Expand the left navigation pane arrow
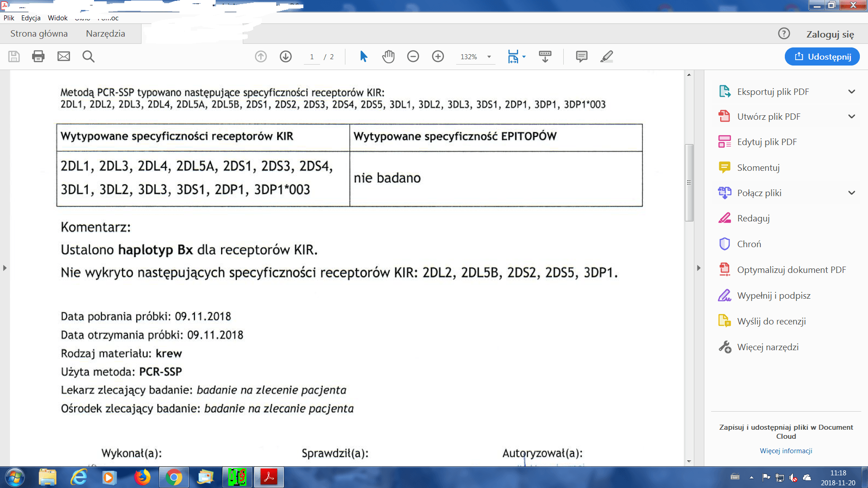This screenshot has height=488, width=868. (x=5, y=268)
